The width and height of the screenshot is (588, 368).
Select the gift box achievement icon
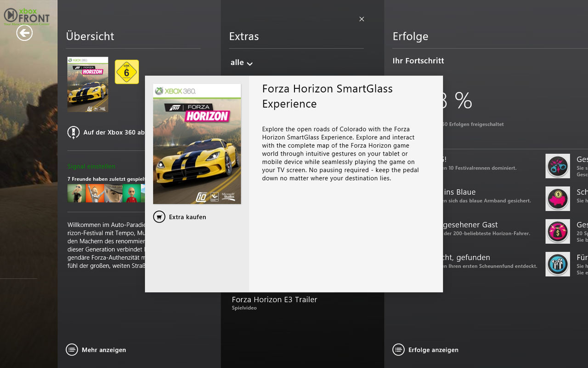557,264
